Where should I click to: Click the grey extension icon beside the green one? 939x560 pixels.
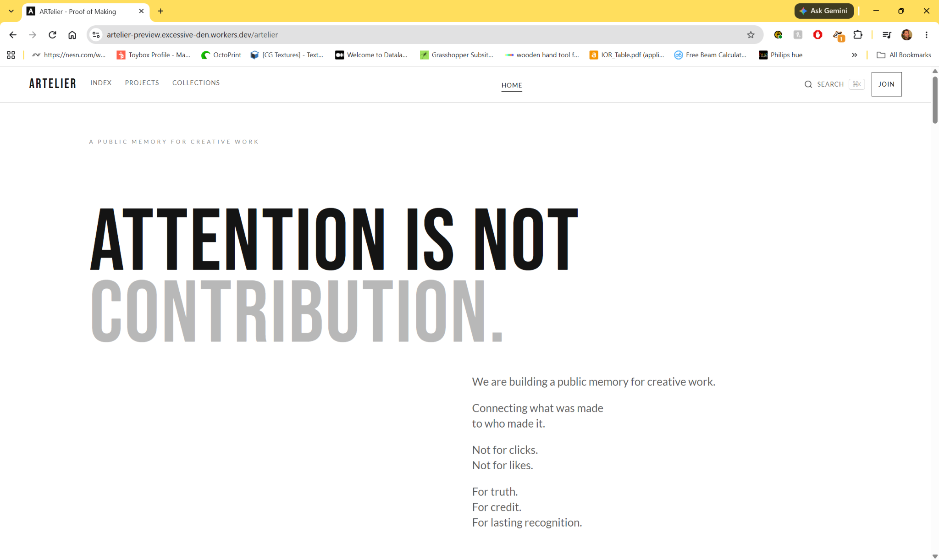coord(798,35)
